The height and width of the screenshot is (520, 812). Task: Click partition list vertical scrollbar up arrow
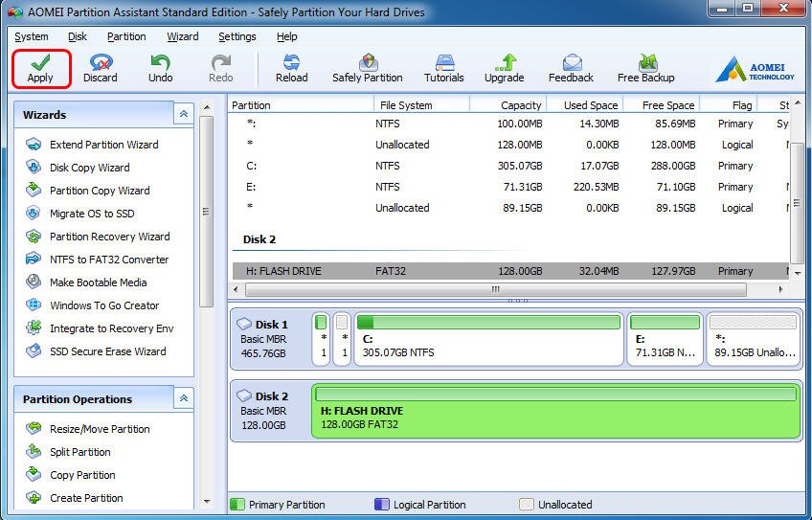click(x=798, y=102)
